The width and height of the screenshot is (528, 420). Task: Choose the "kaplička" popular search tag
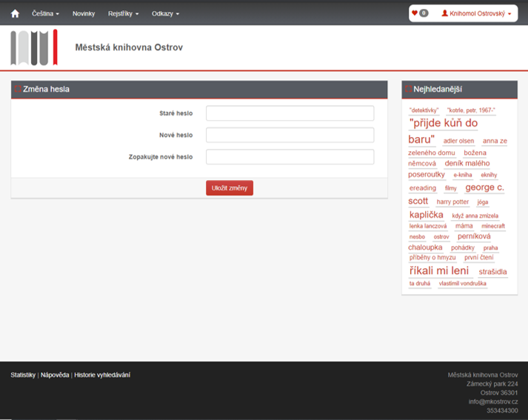[x=426, y=215]
